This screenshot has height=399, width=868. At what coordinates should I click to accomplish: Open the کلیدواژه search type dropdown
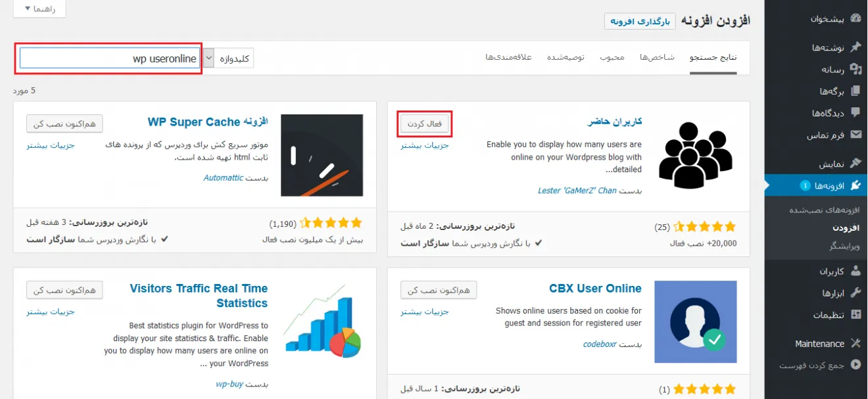228,58
